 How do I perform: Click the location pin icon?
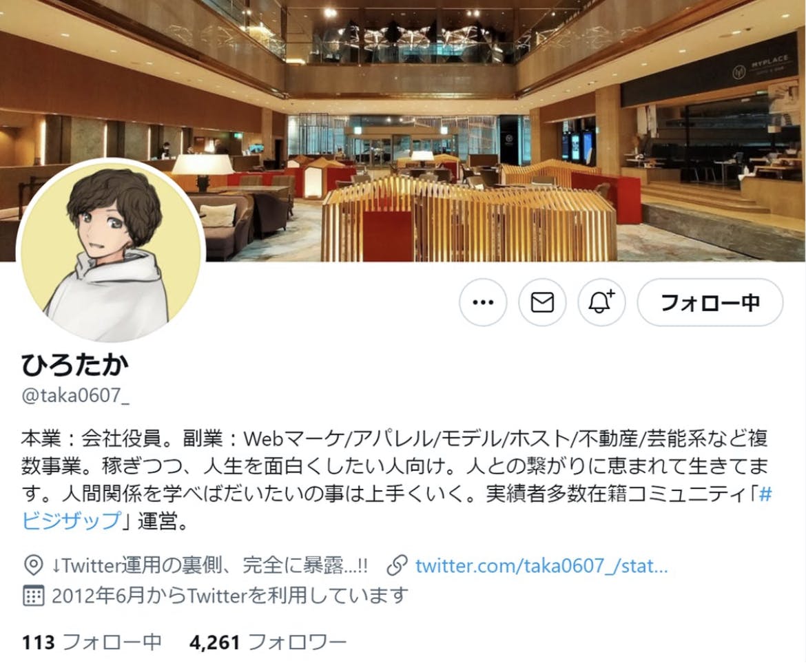pyautogui.click(x=34, y=566)
